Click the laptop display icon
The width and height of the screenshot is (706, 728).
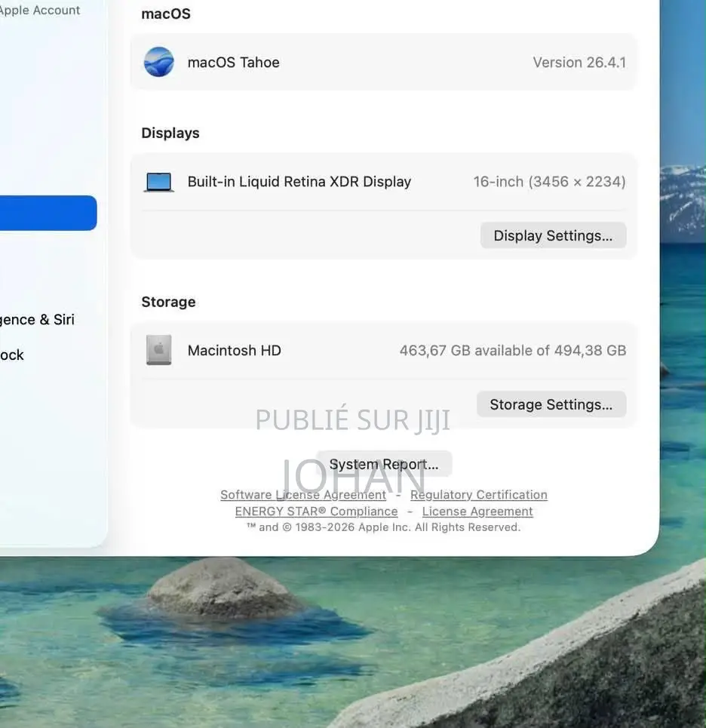158,182
